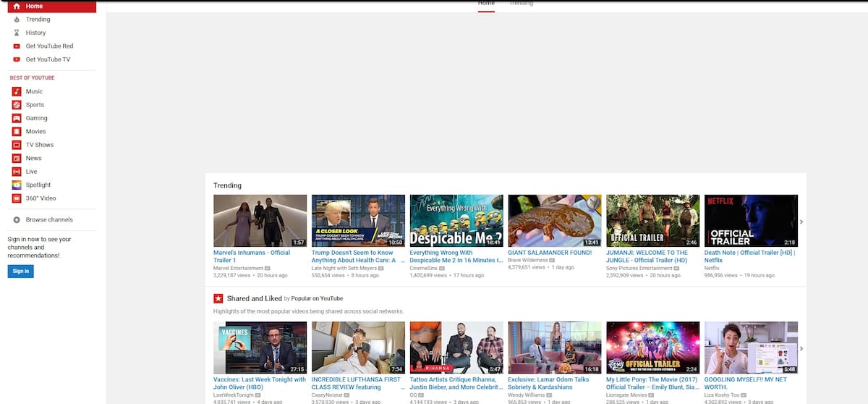The width and height of the screenshot is (868, 404).
Task: Play the Seth Meyers Closer Look thumbnail
Action: (x=358, y=221)
